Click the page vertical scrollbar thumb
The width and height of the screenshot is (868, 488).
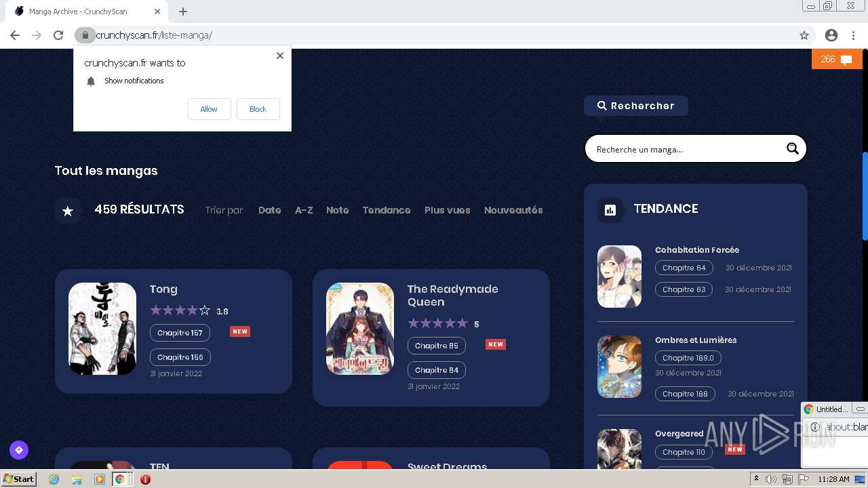[865, 195]
